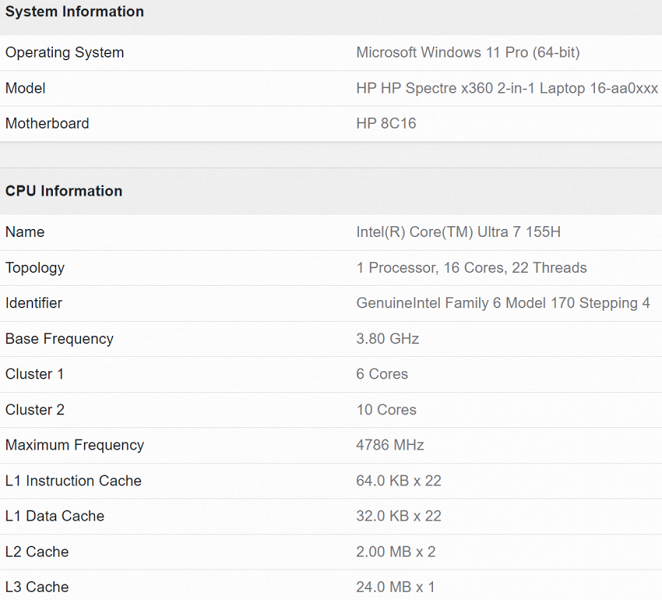The width and height of the screenshot is (662, 600).
Task: Select the Topology row label
Action: [x=35, y=268]
